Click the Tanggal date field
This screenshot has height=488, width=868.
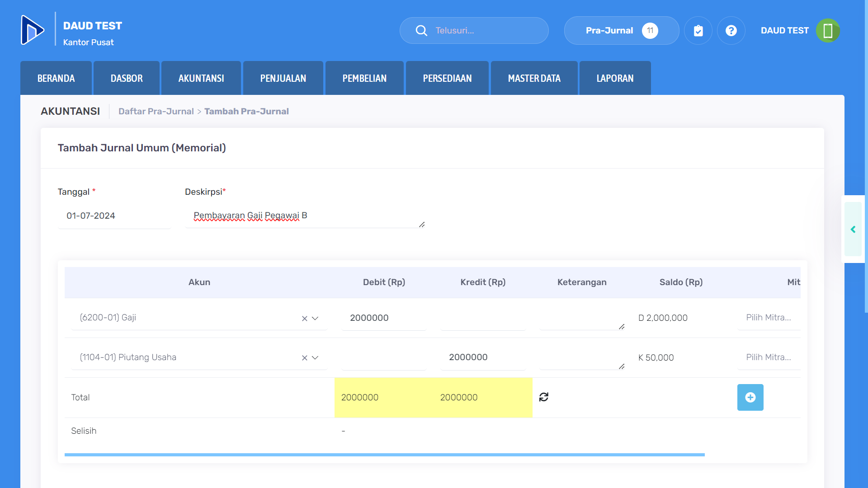pos(114,216)
